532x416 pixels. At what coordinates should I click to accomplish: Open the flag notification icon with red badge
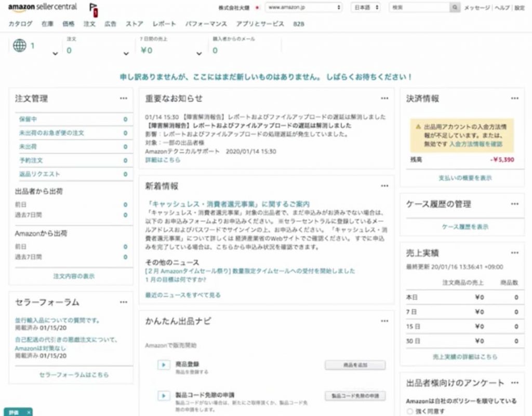(94, 9)
